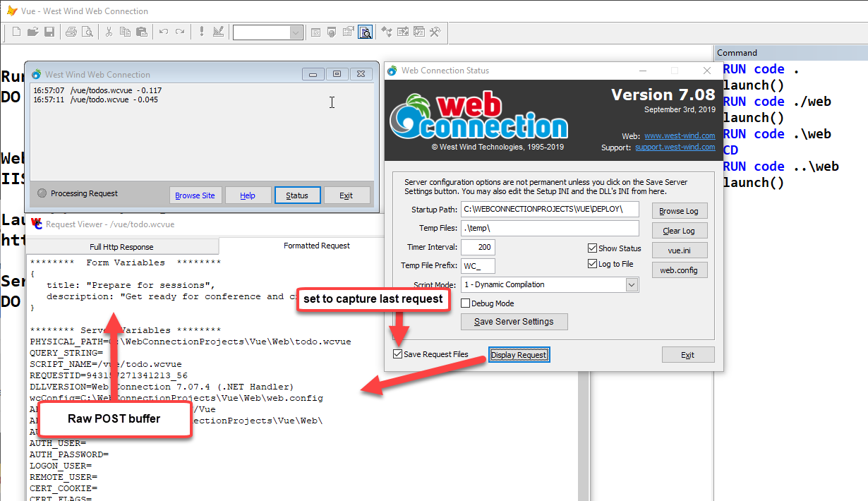Click the Save diskette toolbar icon
The image size is (868, 501).
[49, 32]
